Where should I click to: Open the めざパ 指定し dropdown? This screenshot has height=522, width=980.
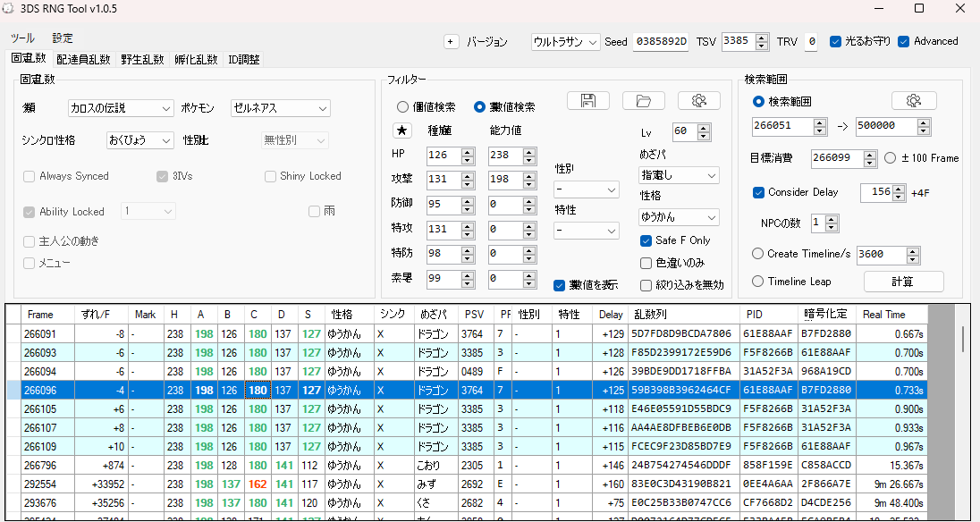(679, 175)
